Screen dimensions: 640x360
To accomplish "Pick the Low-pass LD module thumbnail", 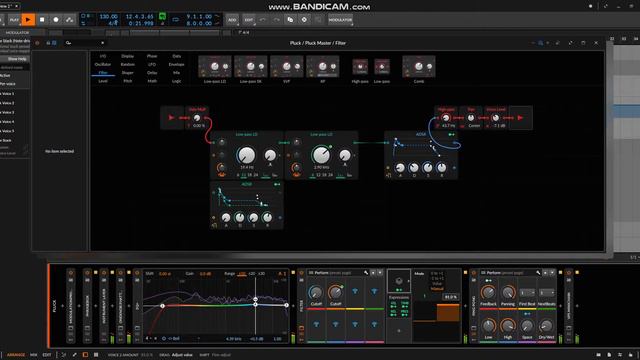I will (x=215, y=67).
